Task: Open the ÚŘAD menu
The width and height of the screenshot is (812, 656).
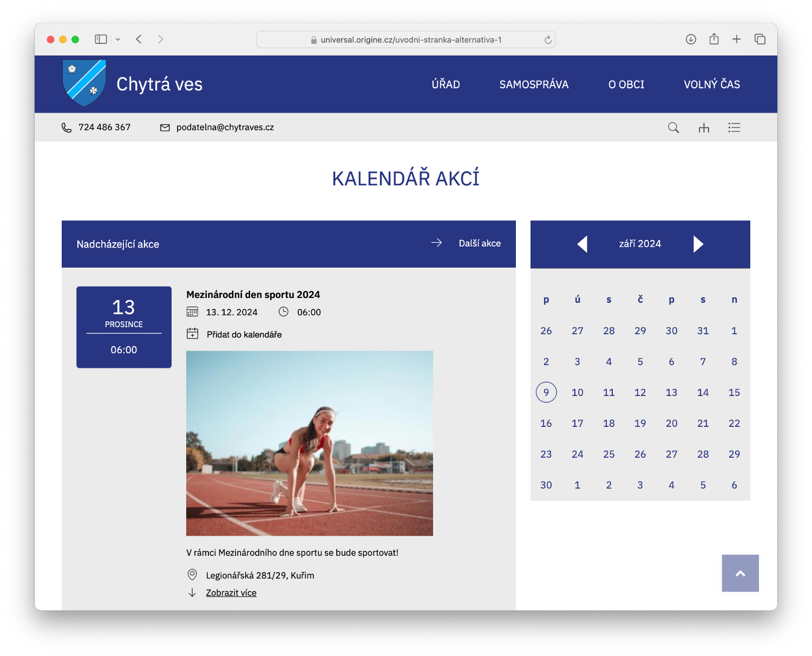Action: 446,85
